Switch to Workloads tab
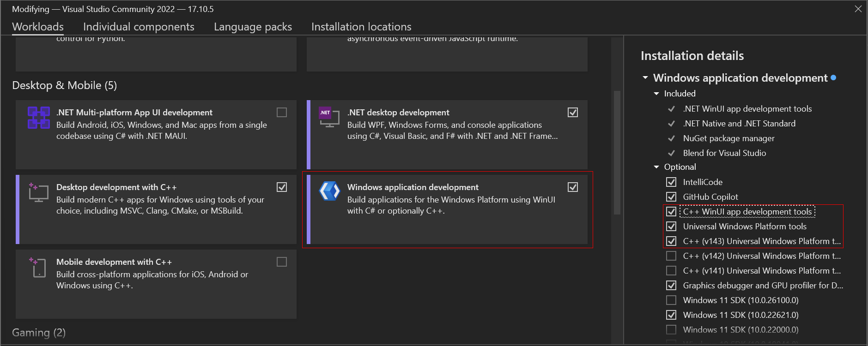This screenshot has height=346, width=868. 38,27
